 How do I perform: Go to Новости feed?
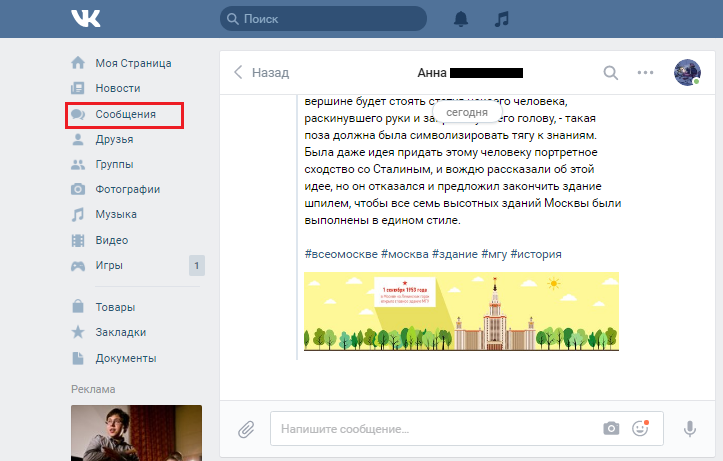118,88
